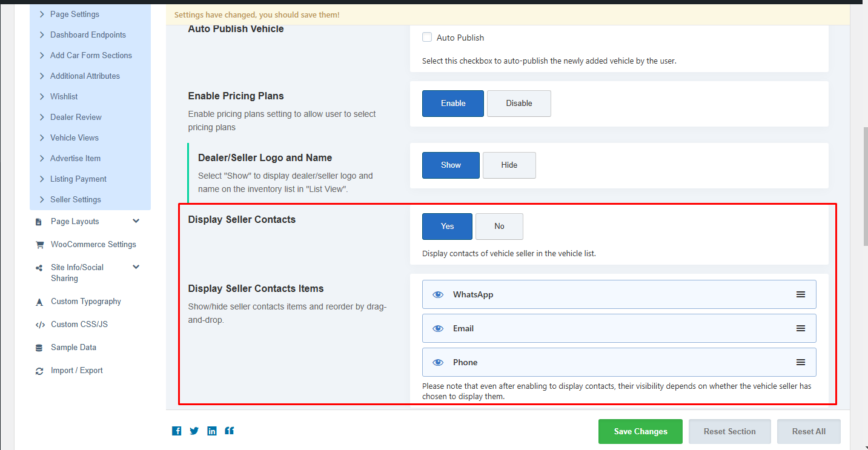
Task: Click chevron beside Dashboard Endpoints
Action: click(42, 35)
